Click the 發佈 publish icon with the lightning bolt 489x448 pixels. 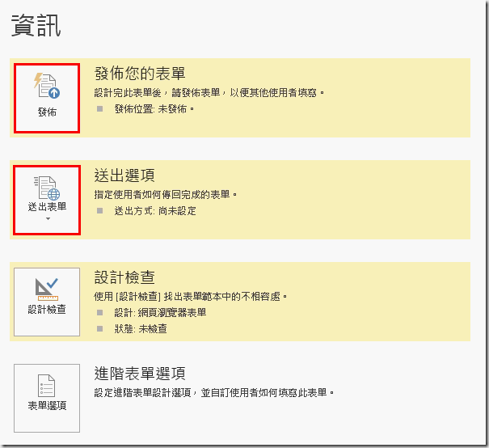(x=47, y=86)
